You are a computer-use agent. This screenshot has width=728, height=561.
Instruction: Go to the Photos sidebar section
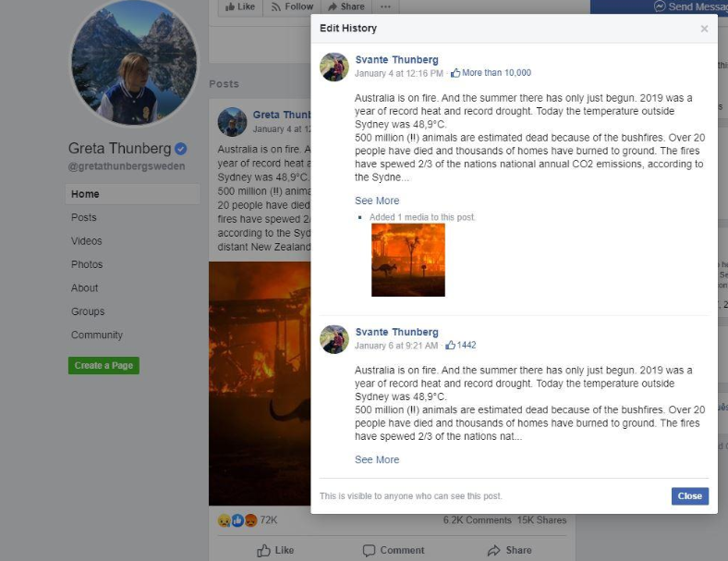tap(87, 264)
